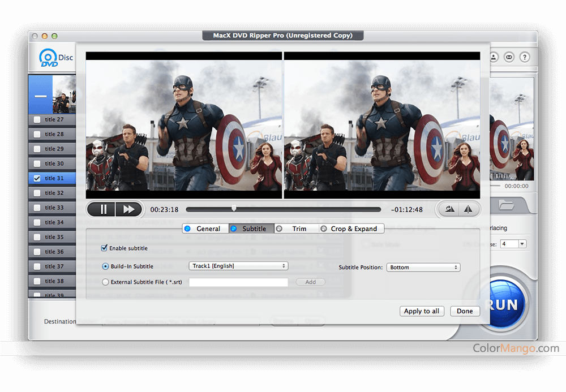Open the output folder icon
566x392 pixels.
[x=506, y=205]
